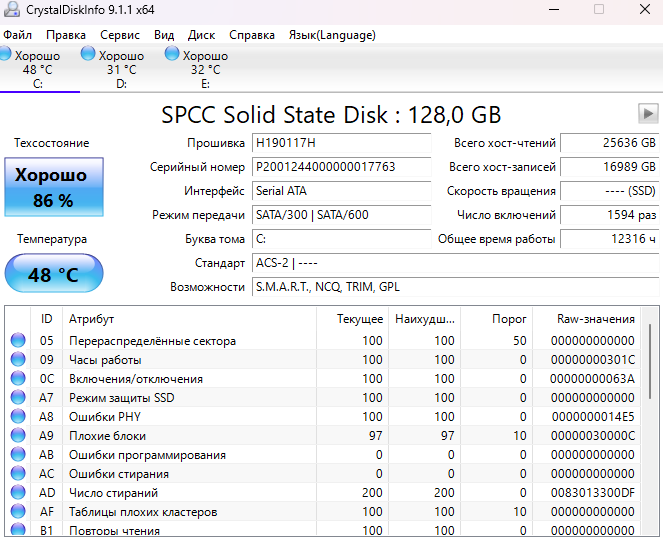Open the Диск menu
Image resolution: width=663 pixels, height=543 pixels.
click(201, 35)
